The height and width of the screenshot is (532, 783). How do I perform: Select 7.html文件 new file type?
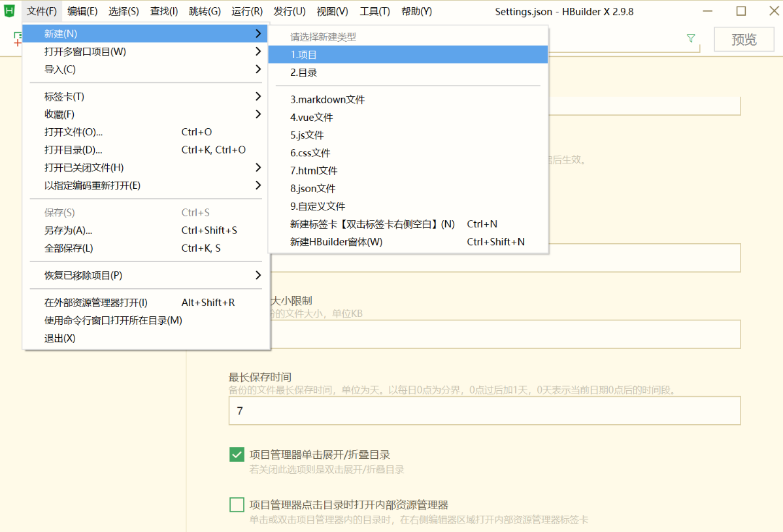408,171
